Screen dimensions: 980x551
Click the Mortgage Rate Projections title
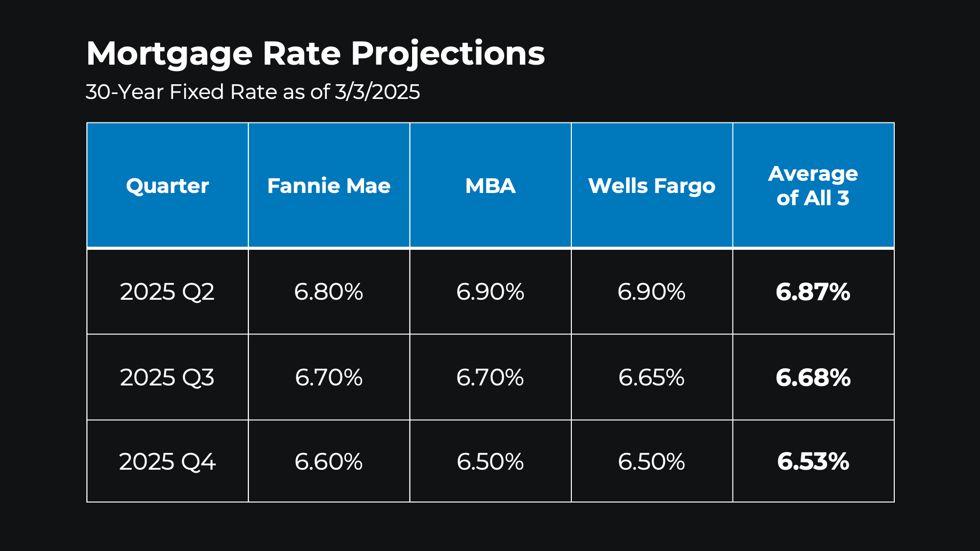(316, 53)
